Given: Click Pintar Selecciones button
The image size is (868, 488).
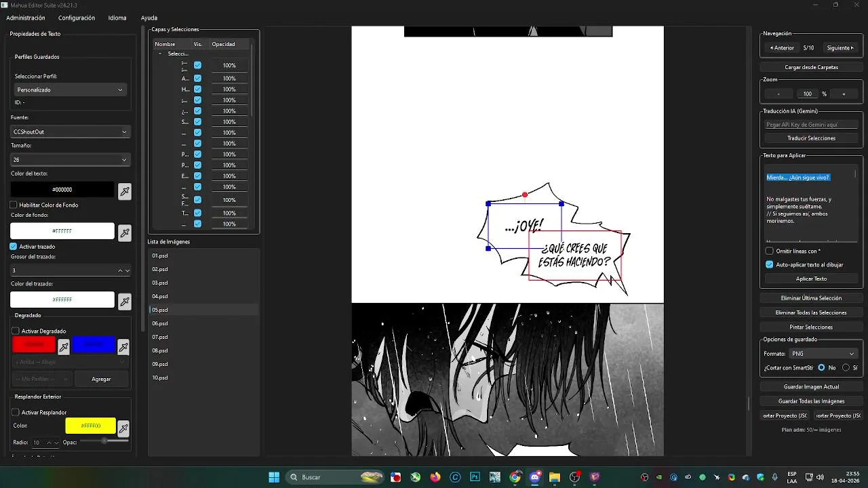Looking at the screenshot, I should 811,327.
